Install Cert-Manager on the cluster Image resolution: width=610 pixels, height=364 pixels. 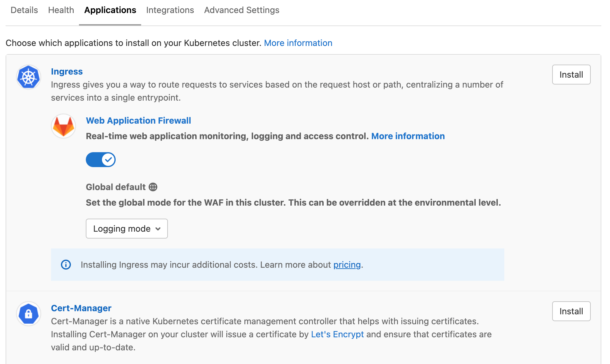(x=571, y=311)
